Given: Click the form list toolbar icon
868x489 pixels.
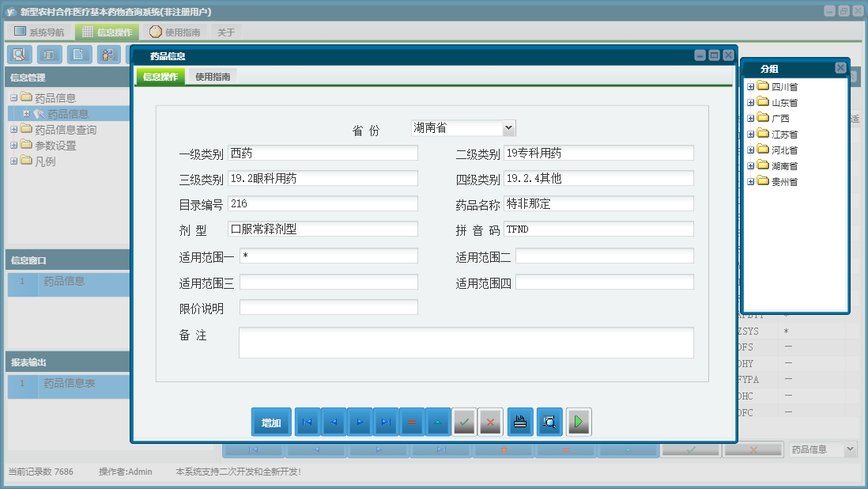Looking at the screenshot, I should tap(49, 55).
